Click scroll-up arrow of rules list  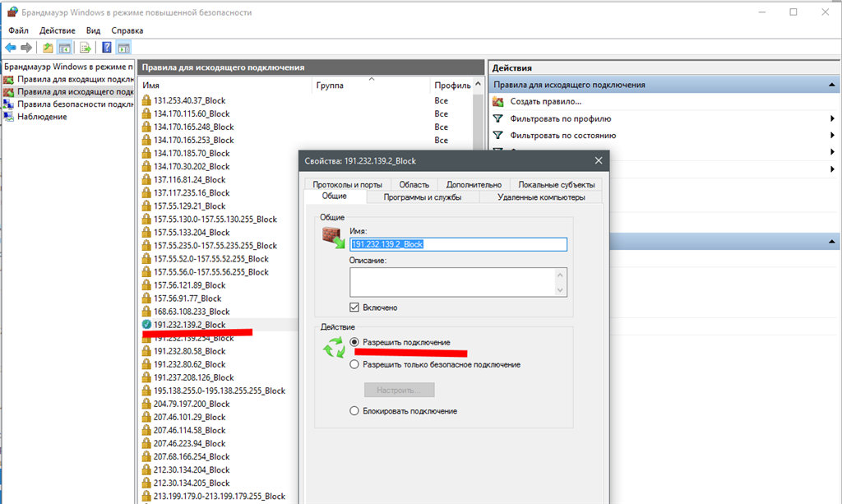tap(478, 84)
